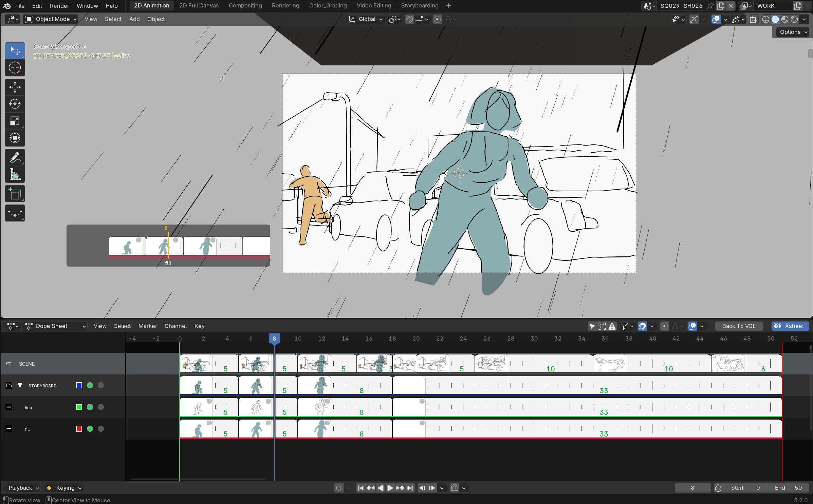Expand the Playback dropdown
The image size is (813, 504).
coord(23,488)
